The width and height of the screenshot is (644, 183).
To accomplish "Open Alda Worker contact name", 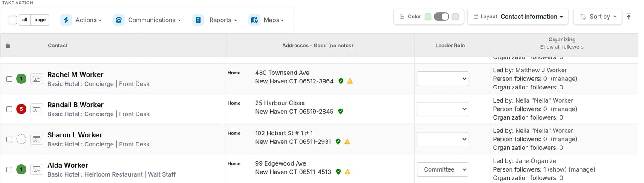I will [x=68, y=165].
